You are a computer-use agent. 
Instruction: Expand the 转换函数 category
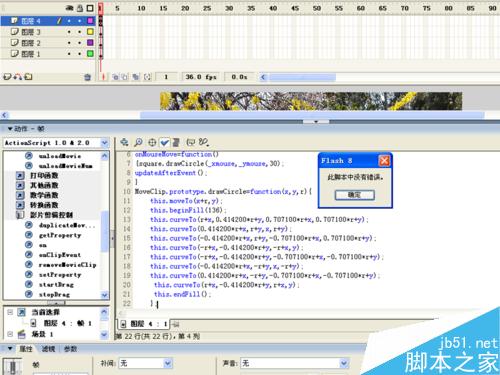20,205
